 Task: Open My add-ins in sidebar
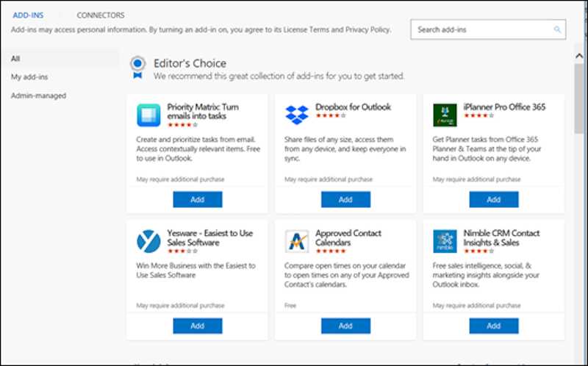[29, 76]
